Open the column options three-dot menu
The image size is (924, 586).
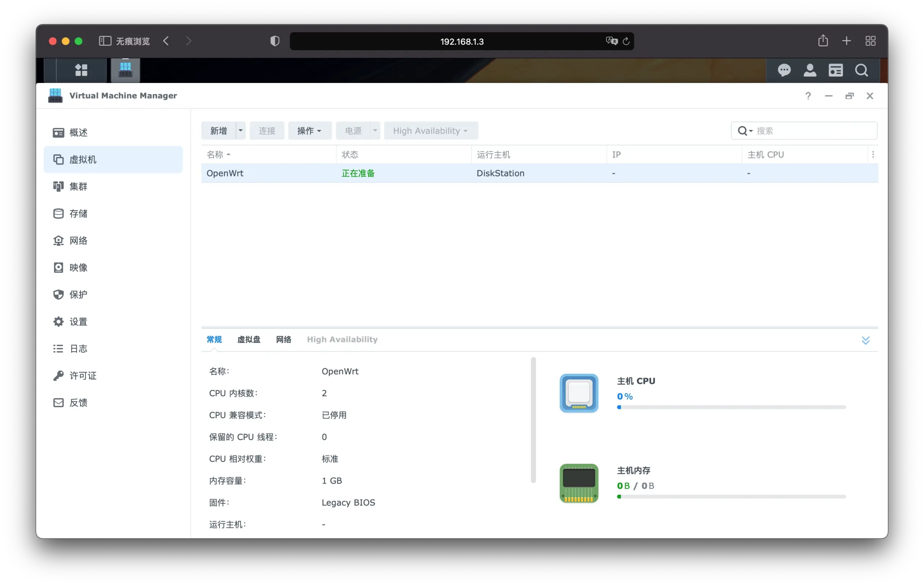click(x=873, y=154)
